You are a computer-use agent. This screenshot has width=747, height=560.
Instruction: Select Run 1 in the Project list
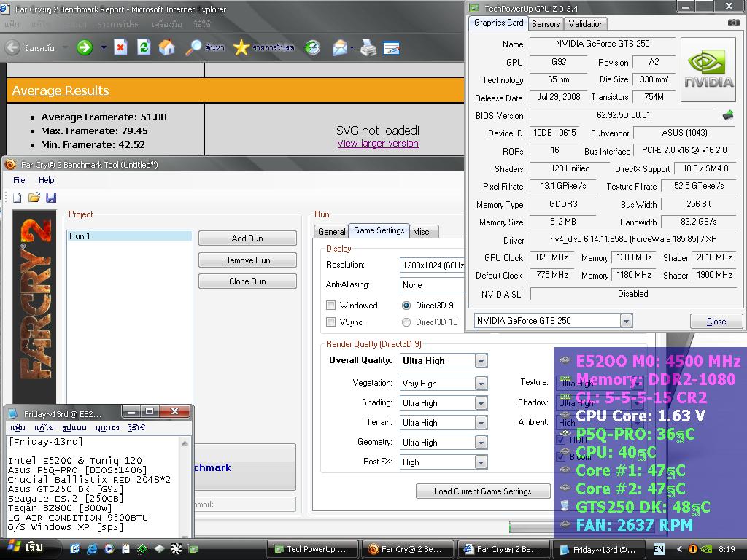pos(130,236)
